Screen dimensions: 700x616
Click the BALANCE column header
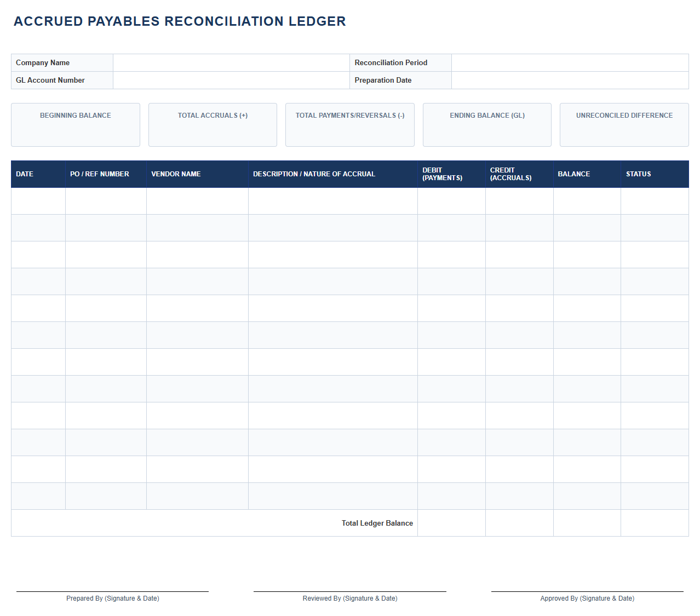tap(587, 174)
